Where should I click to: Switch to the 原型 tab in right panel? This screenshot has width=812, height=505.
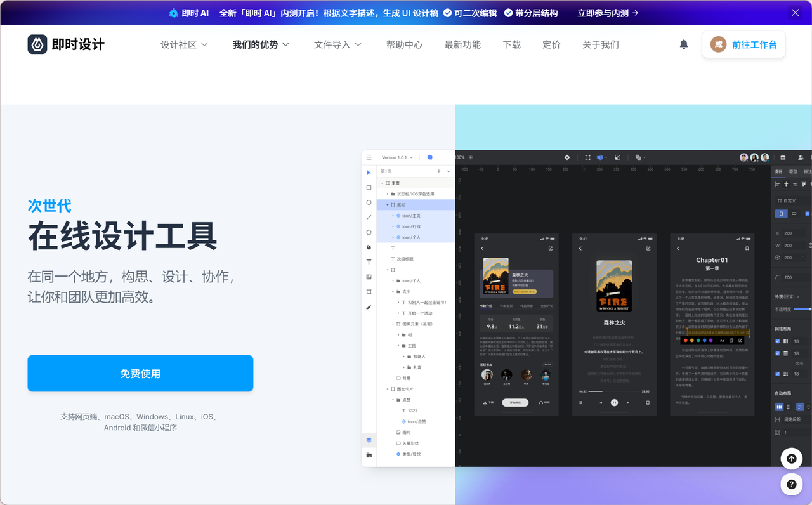[x=793, y=172]
